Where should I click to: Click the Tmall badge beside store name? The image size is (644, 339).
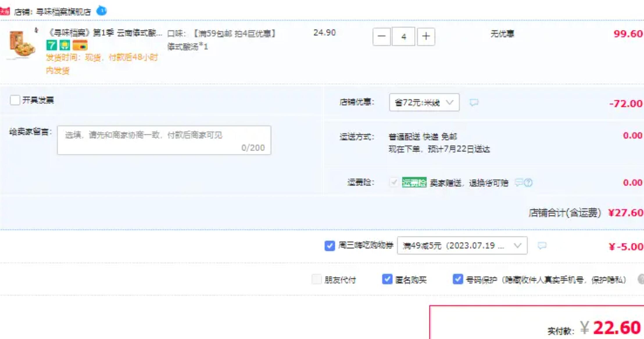point(5,12)
